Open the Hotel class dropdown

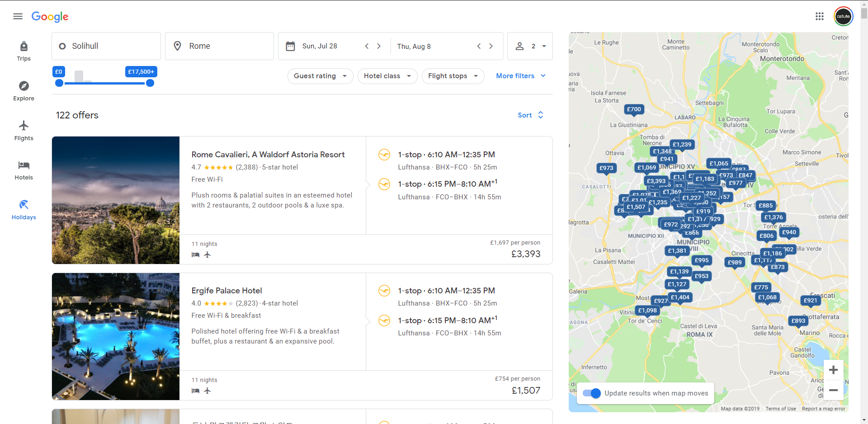[387, 76]
